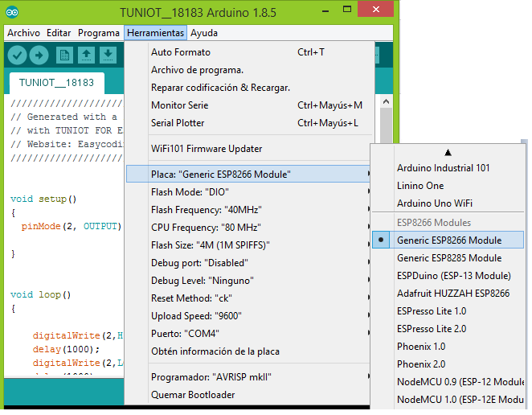The height and width of the screenshot is (415, 532).
Task: Select ESPDuino (ESP-13 Module) board
Action: pos(448,276)
